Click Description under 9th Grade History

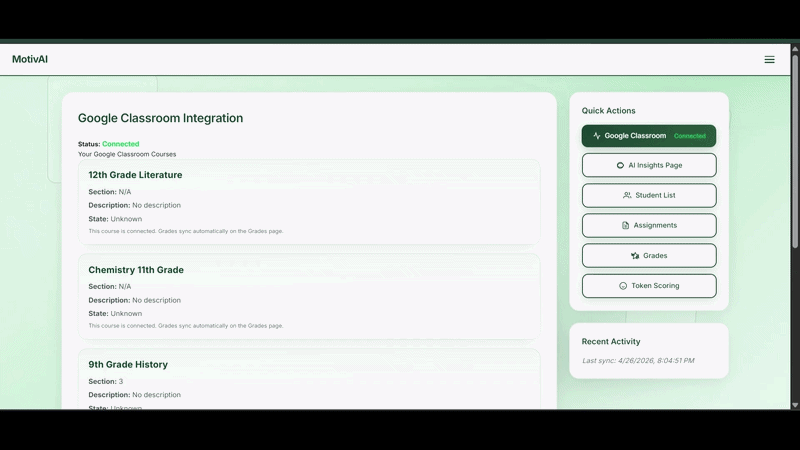[x=135, y=395]
